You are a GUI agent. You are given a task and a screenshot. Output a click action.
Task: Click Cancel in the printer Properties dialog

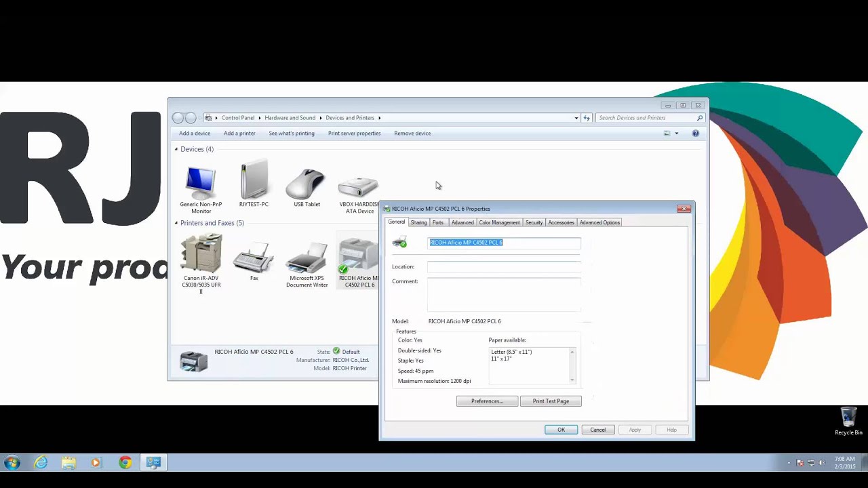tap(597, 430)
